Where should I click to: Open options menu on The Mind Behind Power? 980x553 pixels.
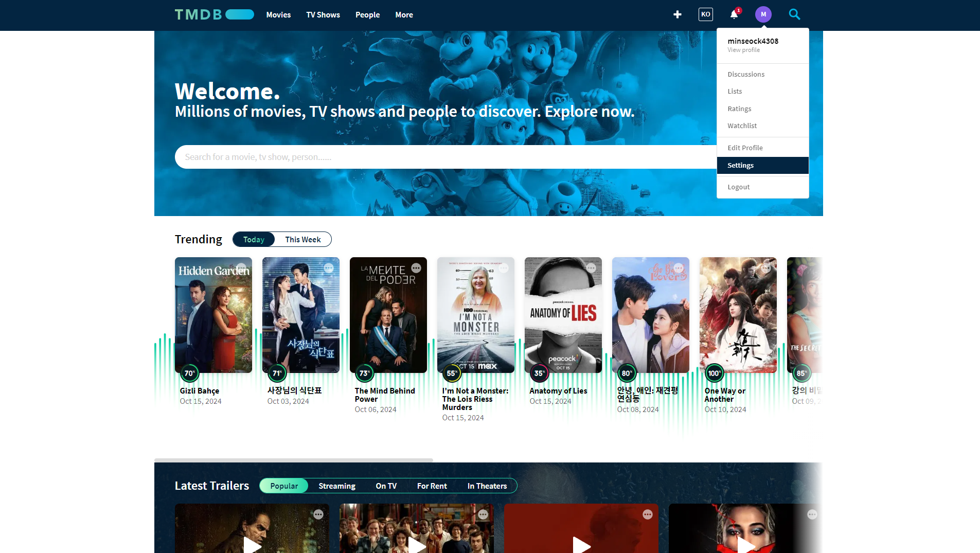[x=416, y=268]
